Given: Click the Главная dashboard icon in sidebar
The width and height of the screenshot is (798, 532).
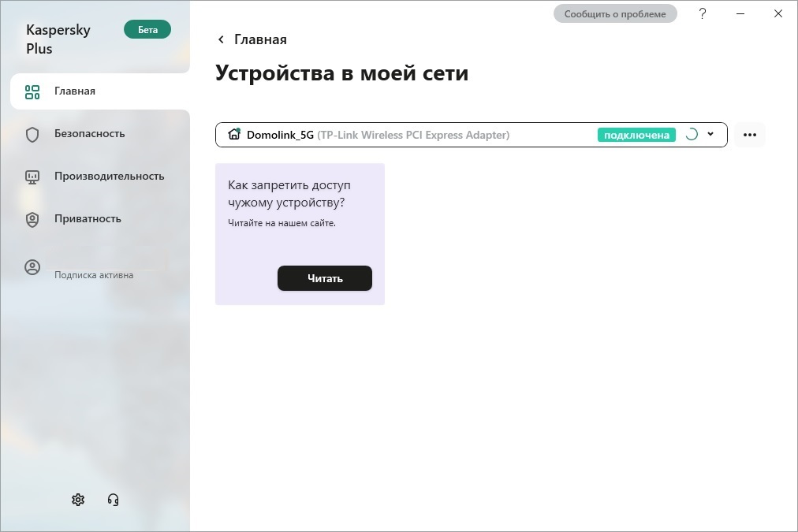Looking at the screenshot, I should pos(32,91).
